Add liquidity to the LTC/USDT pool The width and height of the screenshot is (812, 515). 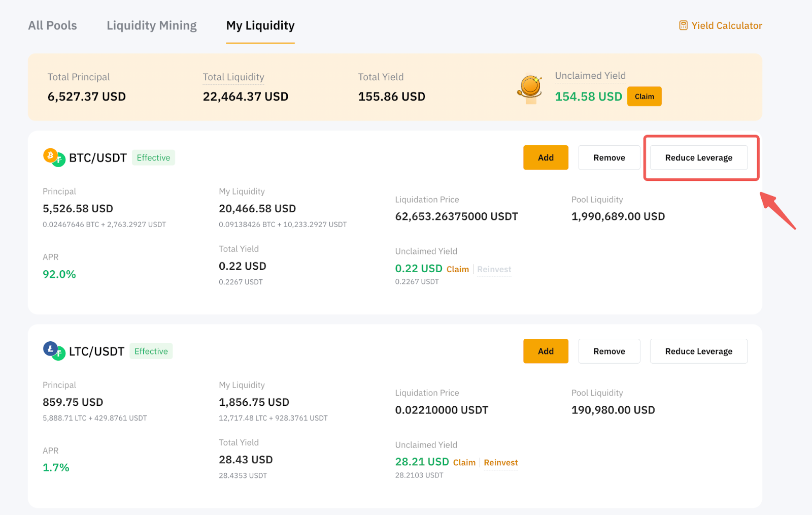click(546, 351)
